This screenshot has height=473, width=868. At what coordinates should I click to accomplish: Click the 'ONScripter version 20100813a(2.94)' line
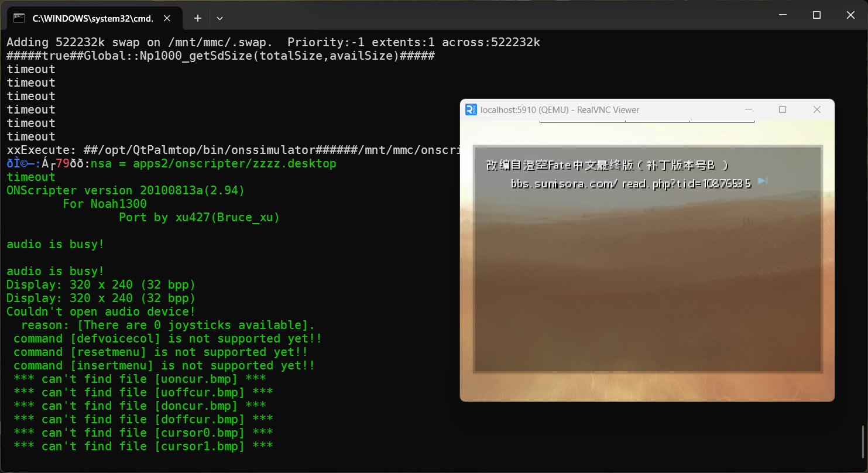click(x=125, y=190)
